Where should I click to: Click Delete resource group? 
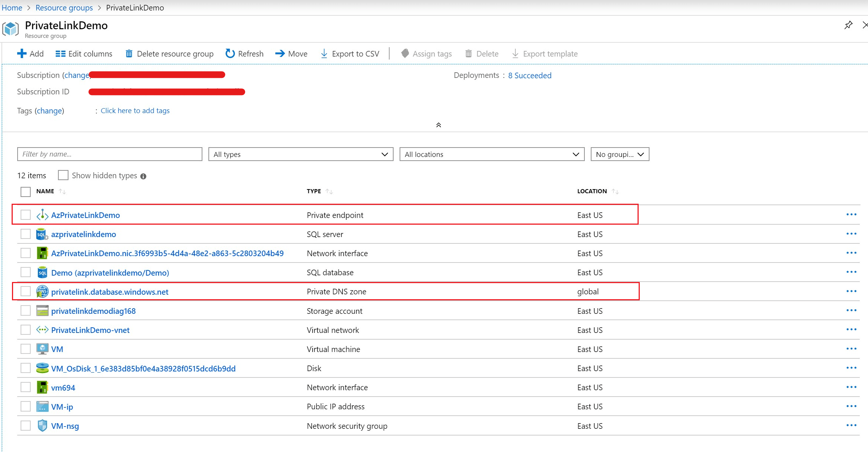point(169,54)
